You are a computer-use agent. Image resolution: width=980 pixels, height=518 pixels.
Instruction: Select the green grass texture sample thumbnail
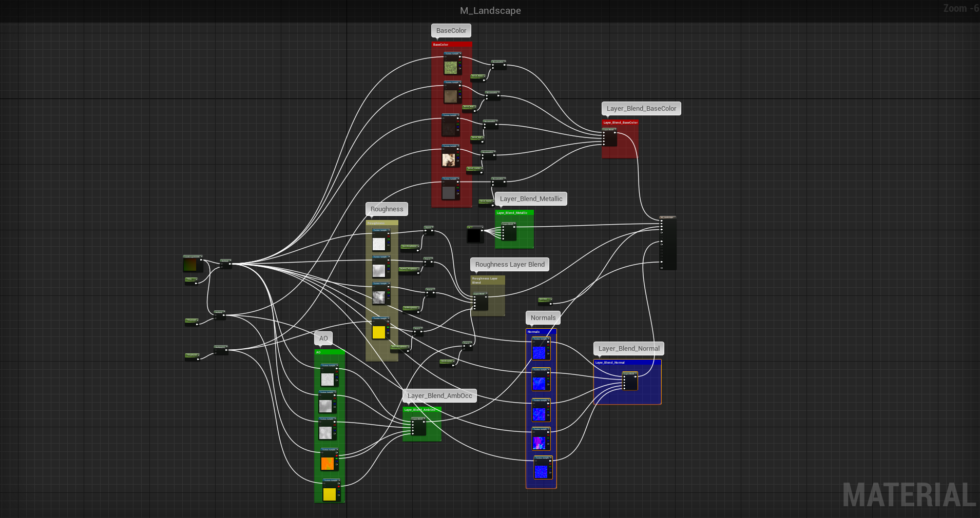(x=451, y=67)
